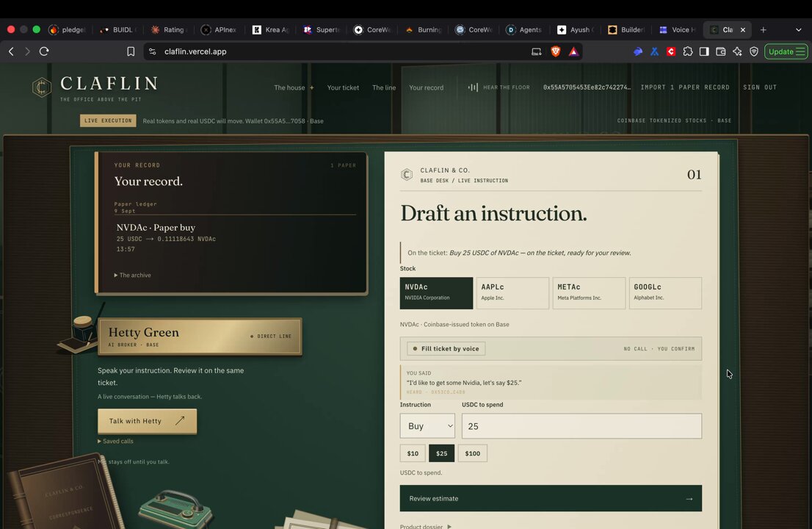Click the Claflin logo emblem in header
This screenshot has width=812, height=529.
(x=41, y=87)
